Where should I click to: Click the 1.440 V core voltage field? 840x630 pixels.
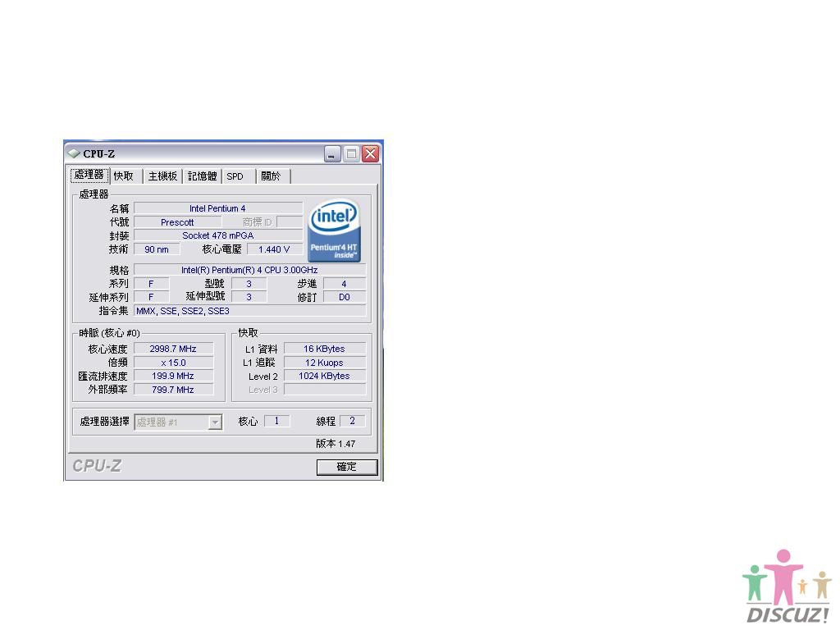click(274, 249)
